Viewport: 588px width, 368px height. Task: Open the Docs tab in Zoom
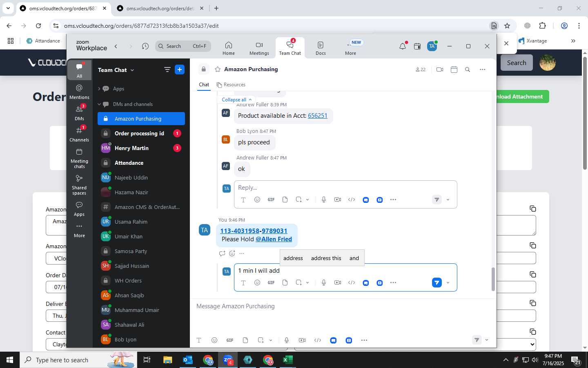click(321, 48)
